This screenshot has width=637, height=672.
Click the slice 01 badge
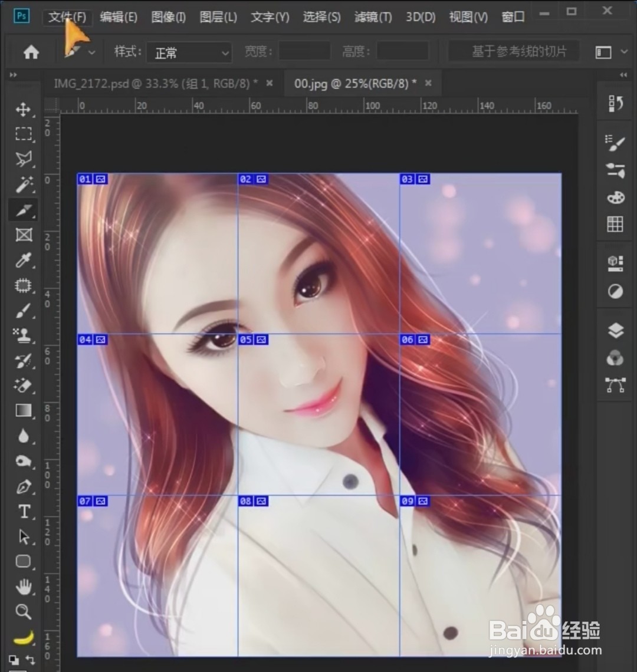[x=92, y=179]
